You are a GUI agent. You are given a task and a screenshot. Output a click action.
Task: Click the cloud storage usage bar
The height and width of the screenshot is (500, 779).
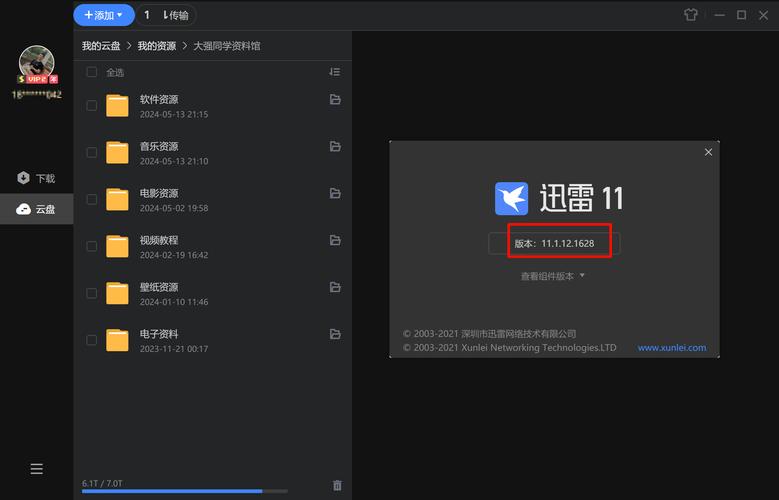(184, 491)
